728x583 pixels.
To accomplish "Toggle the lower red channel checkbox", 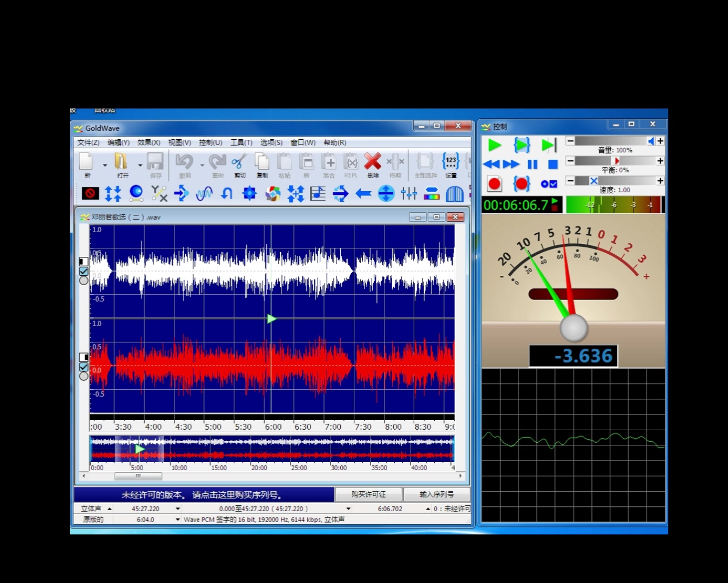I will (x=84, y=367).
